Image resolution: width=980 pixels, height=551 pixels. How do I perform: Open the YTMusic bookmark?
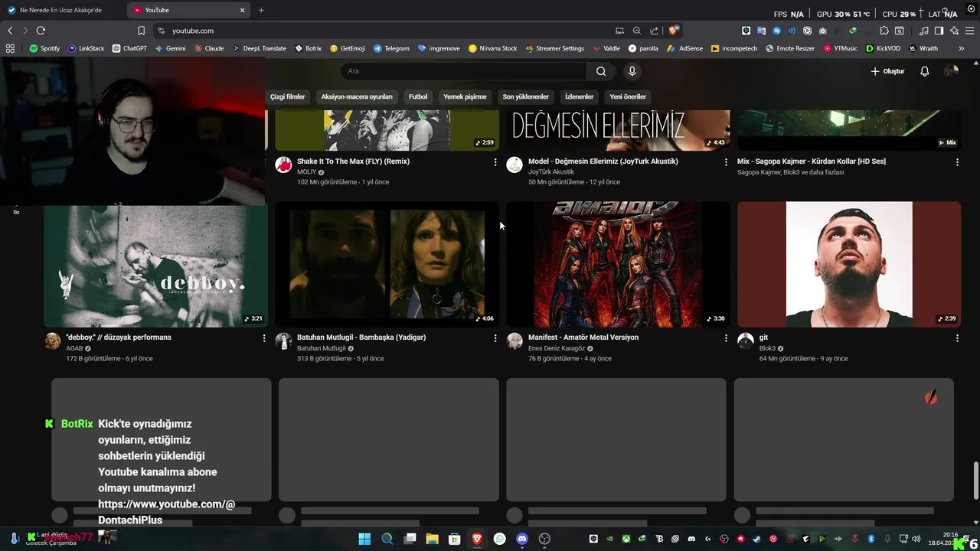(840, 48)
